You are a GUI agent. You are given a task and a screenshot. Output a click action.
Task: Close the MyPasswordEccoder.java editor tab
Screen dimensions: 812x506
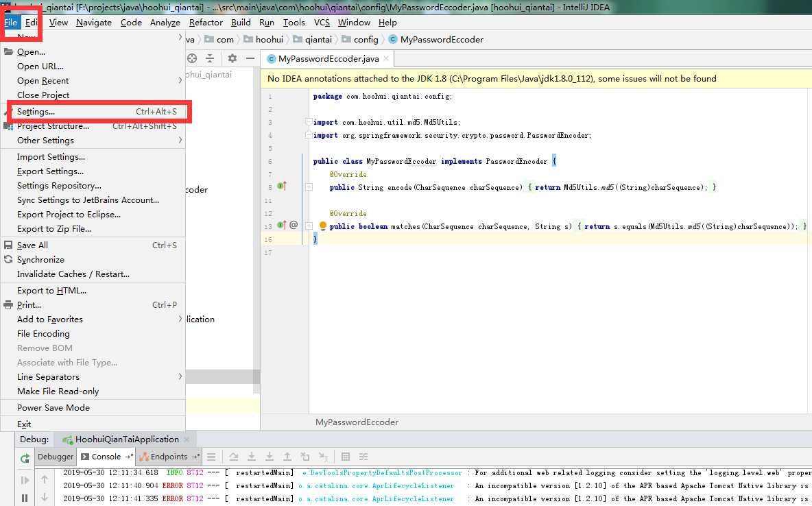coord(386,59)
